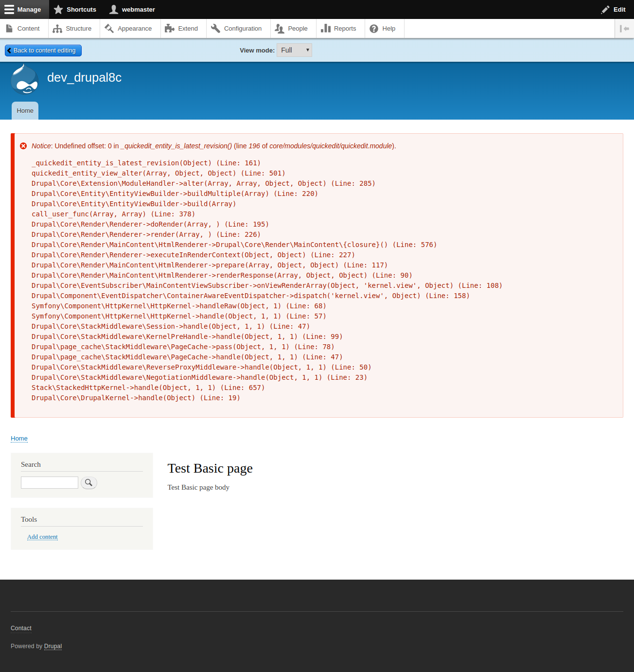The width and height of the screenshot is (634, 672).
Task: Select the Home tab
Action: coord(25,111)
